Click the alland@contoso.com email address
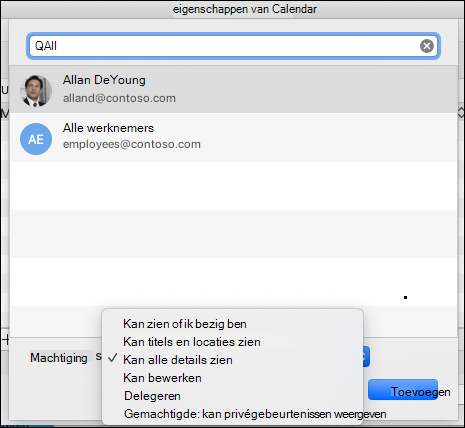Viewport: 465px width, 428px height. tap(119, 98)
